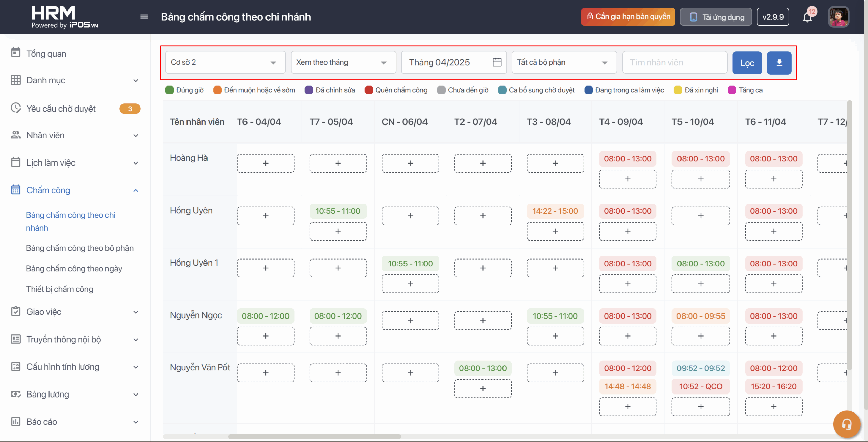Click the Lọc filter button
Viewport: 868px width, 442px height.
(x=747, y=63)
